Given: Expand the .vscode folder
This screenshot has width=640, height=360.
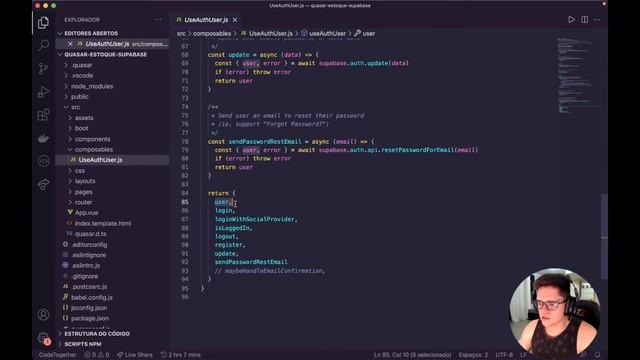Looking at the screenshot, I should [x=82, y=76].
